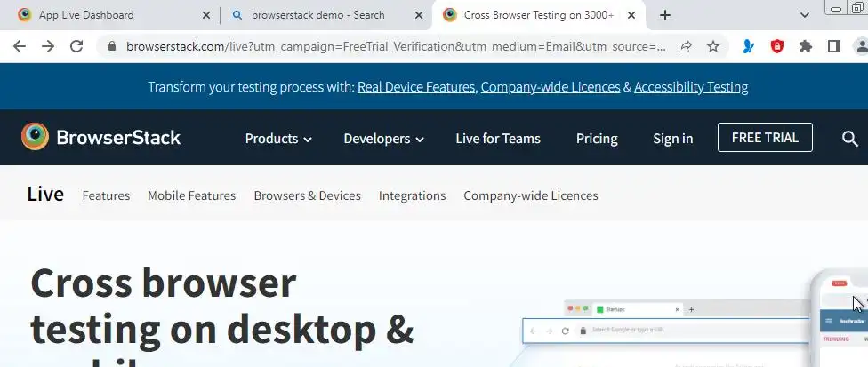
Task: Start the FREE TRIAL
Action: point(765,137)
